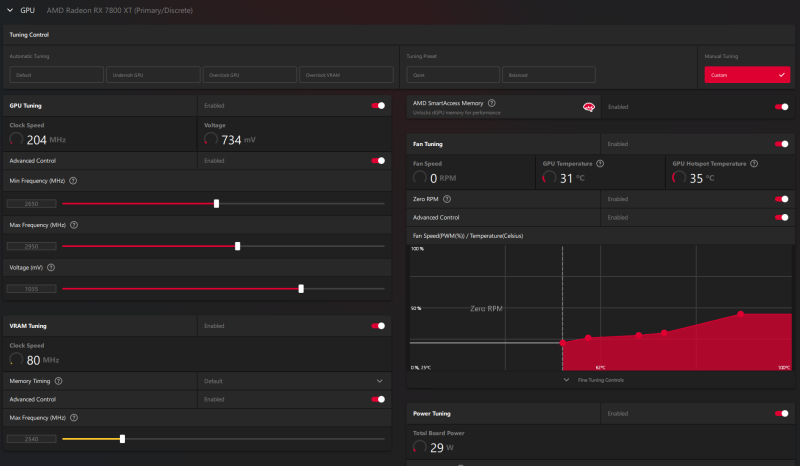Click the GPU Voltage gauge icon
The width and height of the screenshot is (800, 466).
pyautogui.click(x=211, y=139)
